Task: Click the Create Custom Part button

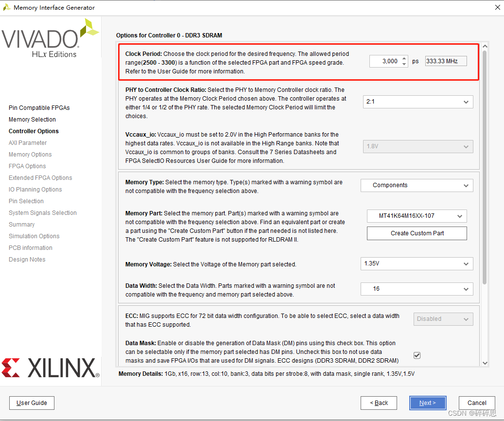Action: point(417,233)
